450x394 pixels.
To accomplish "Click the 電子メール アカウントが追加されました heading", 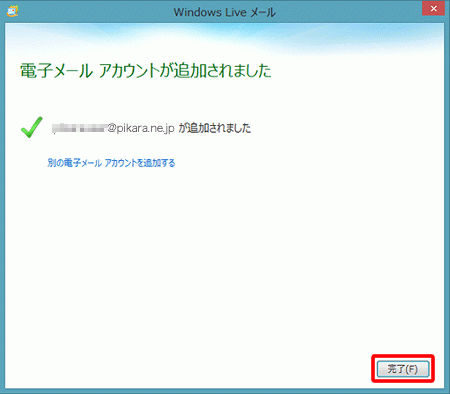I will pos(146,71).
